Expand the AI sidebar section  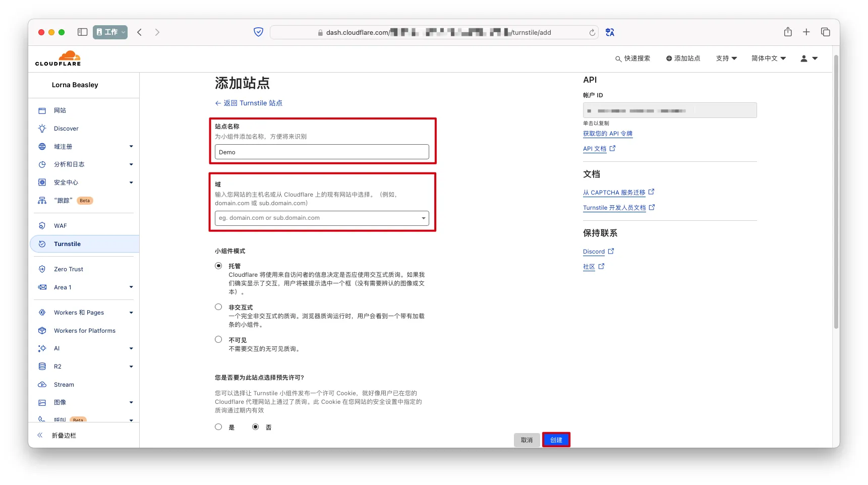131,348
